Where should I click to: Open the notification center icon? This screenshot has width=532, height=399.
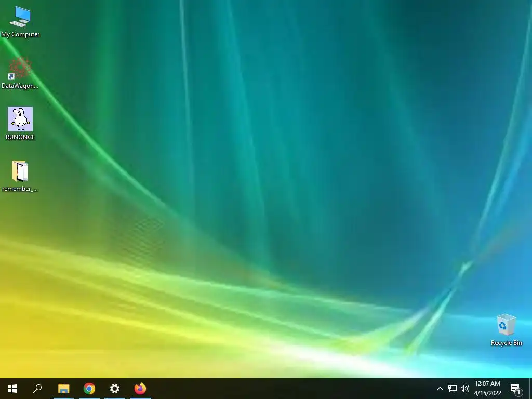[x=516, y=389]
